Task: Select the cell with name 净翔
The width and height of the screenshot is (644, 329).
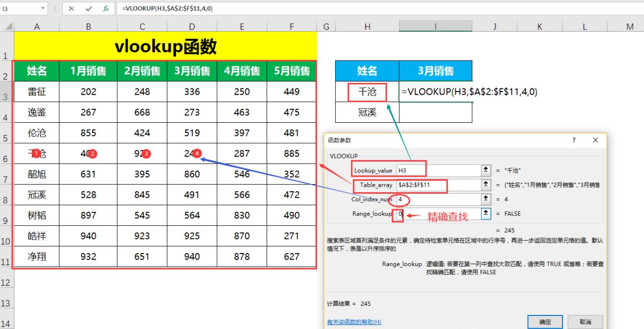Action: 37,257
